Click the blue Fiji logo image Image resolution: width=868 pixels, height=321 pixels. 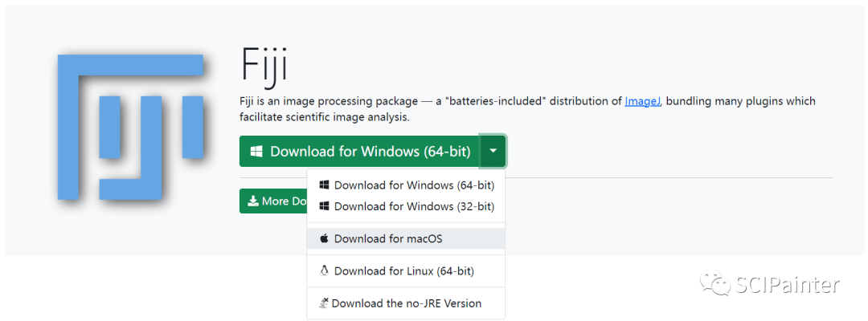pyautogui.click(x=130, y=127)
